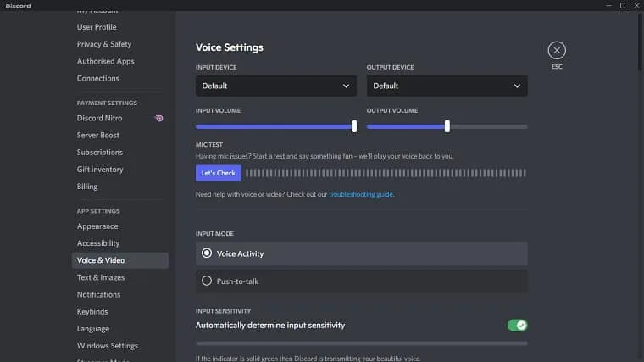Open the troubleshooting guide link
The height and width of the screenshot is (362, 644).
click(x=361, y=194)
